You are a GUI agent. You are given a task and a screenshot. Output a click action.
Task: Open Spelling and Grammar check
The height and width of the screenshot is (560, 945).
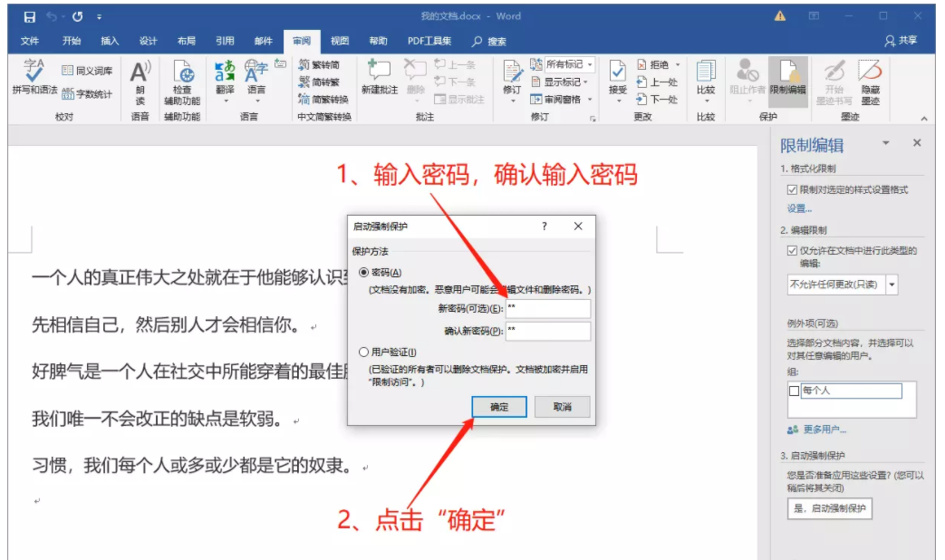point(34,76)
